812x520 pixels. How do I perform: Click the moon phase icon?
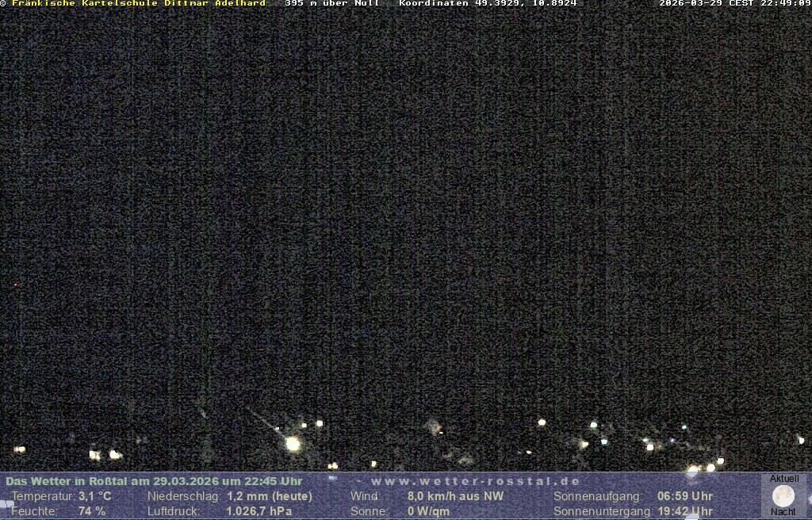coord(783,496)
